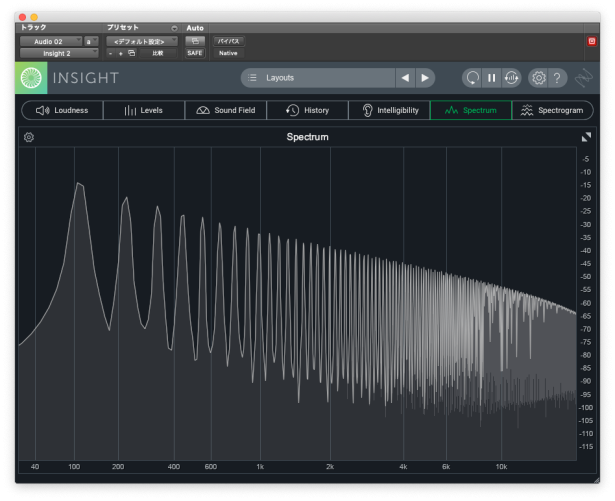Open the Insight help question mark
The image size is (615, 501).
558,78
